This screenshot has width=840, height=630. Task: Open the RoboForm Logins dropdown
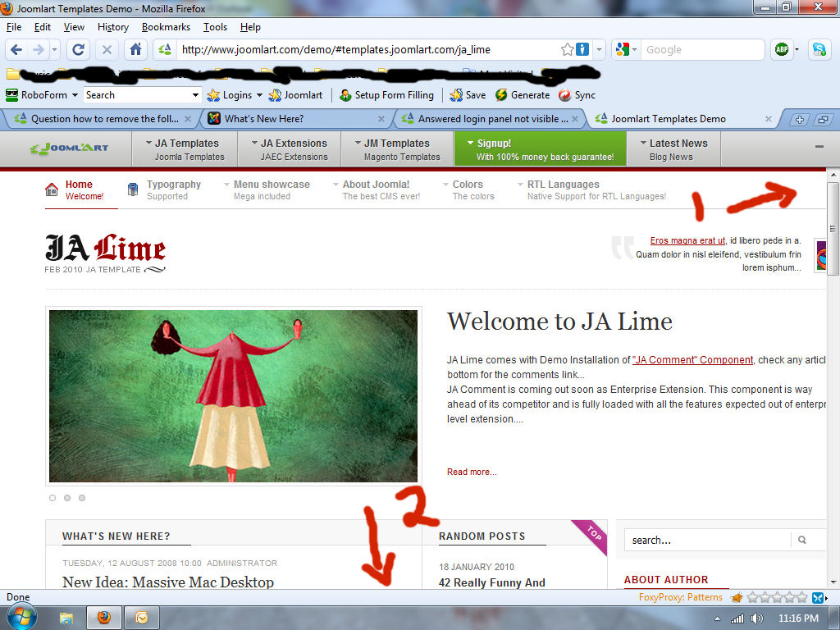coord(260,95)
